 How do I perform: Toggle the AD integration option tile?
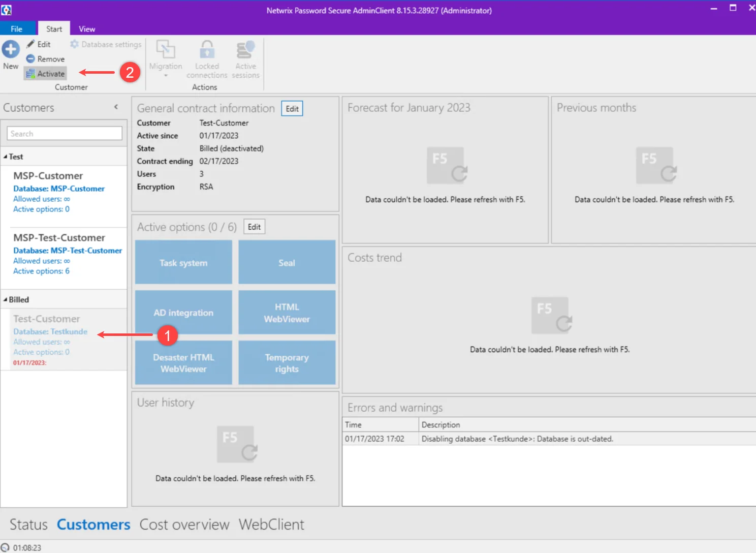click(183, 313)
